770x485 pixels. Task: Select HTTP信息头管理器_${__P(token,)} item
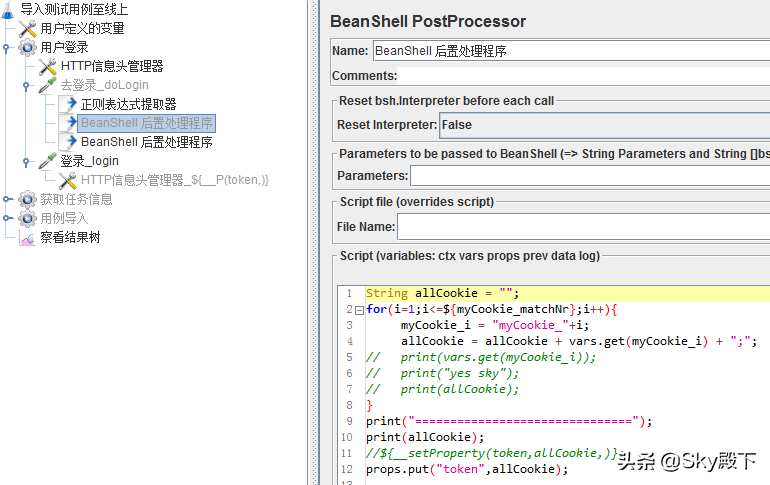(x=175, y=180)
